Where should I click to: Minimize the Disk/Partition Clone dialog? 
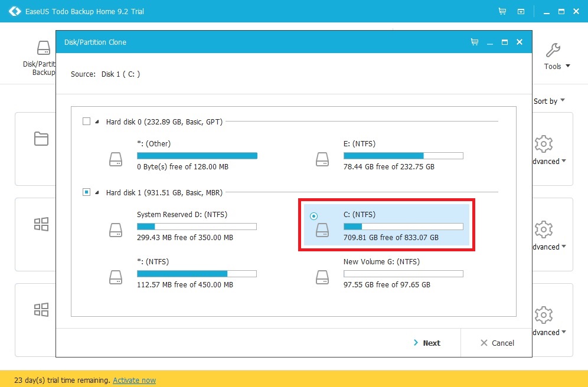tap(490, 42)
